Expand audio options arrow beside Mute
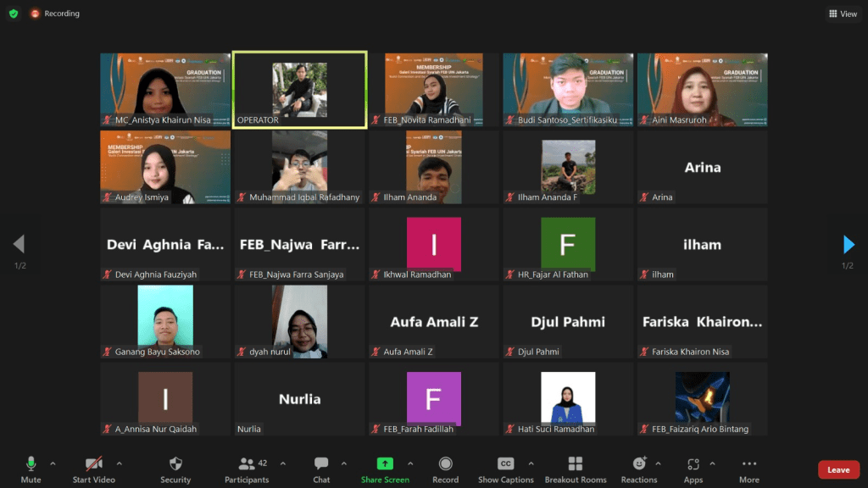Viewport: 868px width, 488px height. (x=53, y=463)
